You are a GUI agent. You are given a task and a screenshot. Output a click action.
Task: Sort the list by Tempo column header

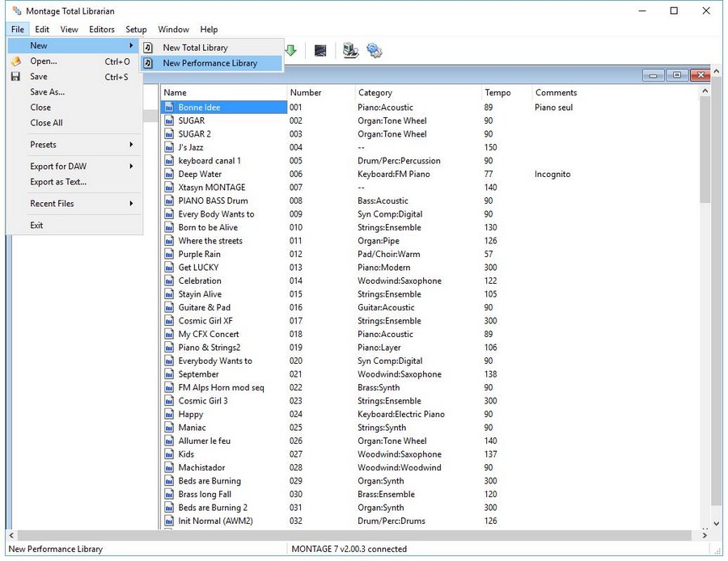[x=498, y=92]
